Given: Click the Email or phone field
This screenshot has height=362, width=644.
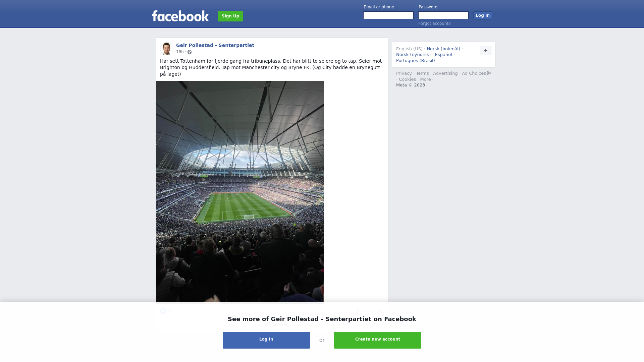Looking at the screenshot, I should click(388, 15).
